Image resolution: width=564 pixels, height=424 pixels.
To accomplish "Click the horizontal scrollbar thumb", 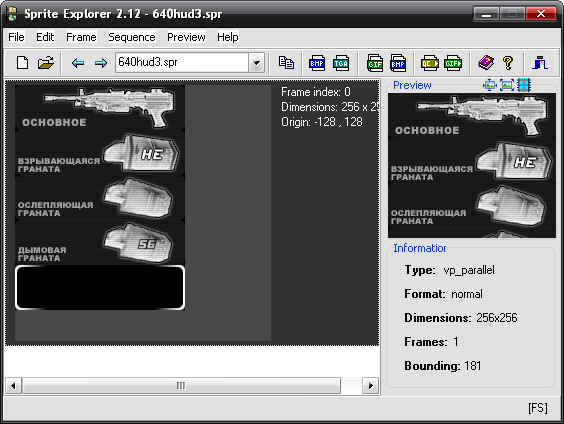I will (181, 386).
